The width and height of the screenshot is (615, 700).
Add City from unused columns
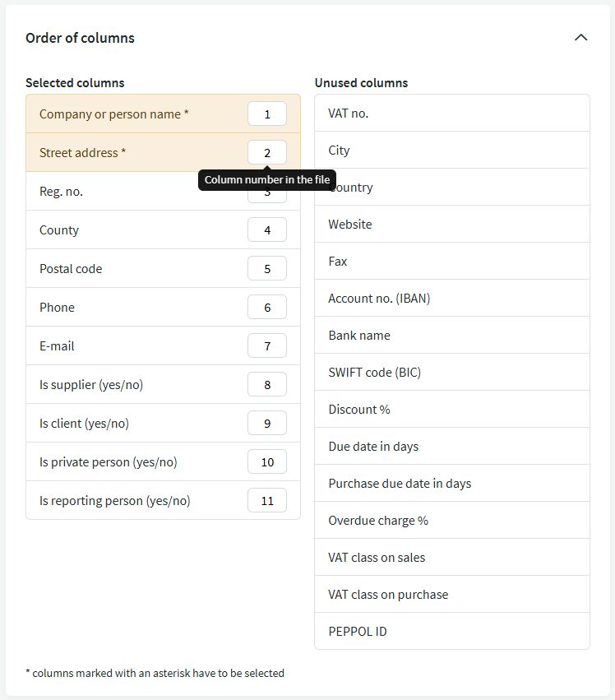click(x=451, y=151)
